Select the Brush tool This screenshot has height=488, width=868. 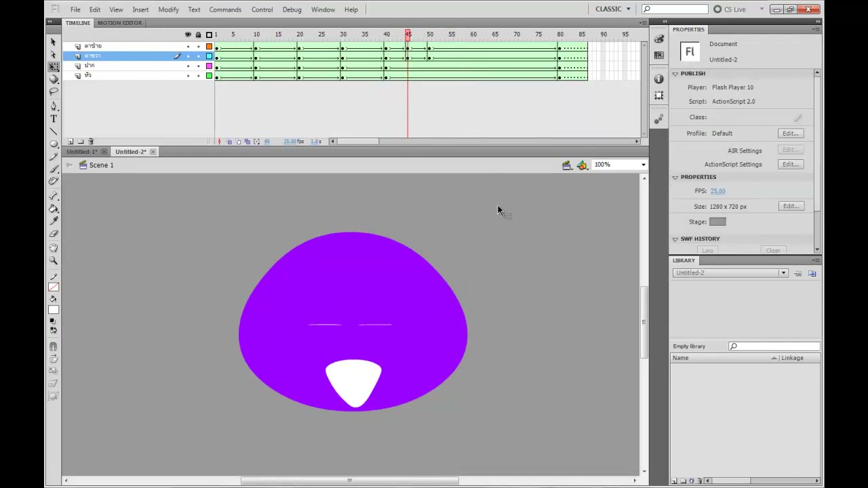(54, 169)
